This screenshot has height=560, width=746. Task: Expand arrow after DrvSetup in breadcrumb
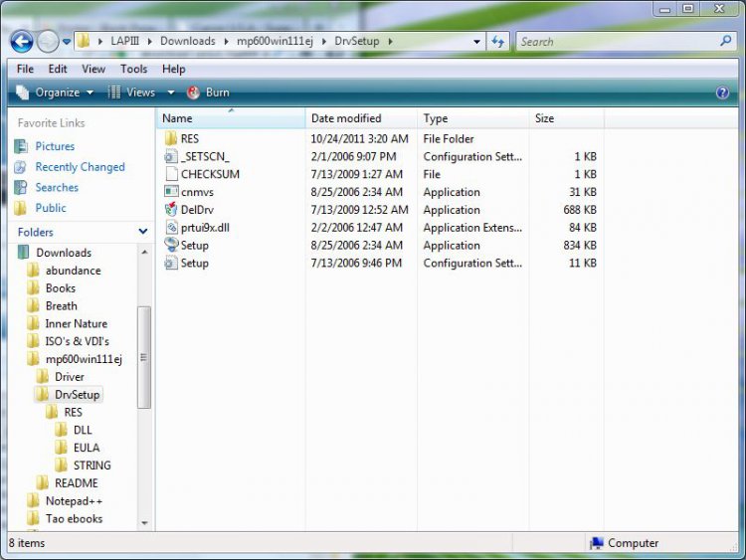(x=390, y=42)
